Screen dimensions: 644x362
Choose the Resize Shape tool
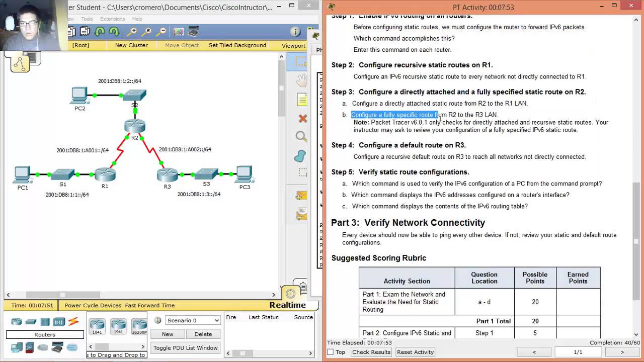tap(302, 173)
